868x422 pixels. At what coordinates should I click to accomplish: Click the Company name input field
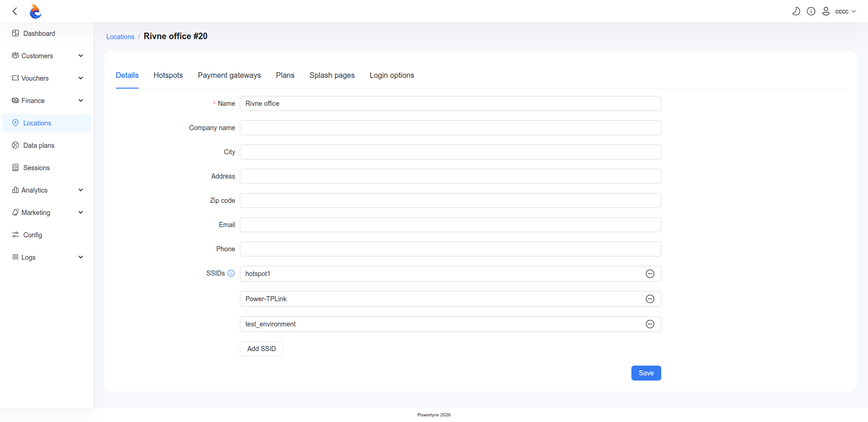pyautogui.click(x=450, y=128)
